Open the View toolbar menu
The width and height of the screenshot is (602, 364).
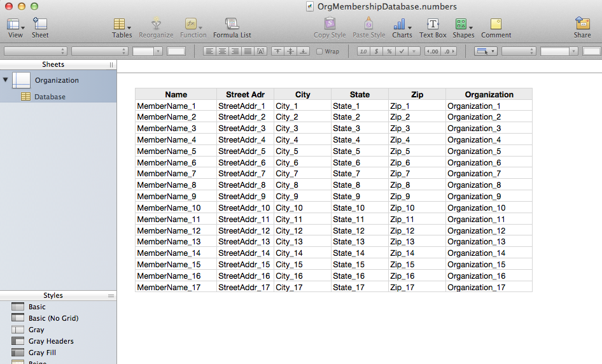point(15,27)
